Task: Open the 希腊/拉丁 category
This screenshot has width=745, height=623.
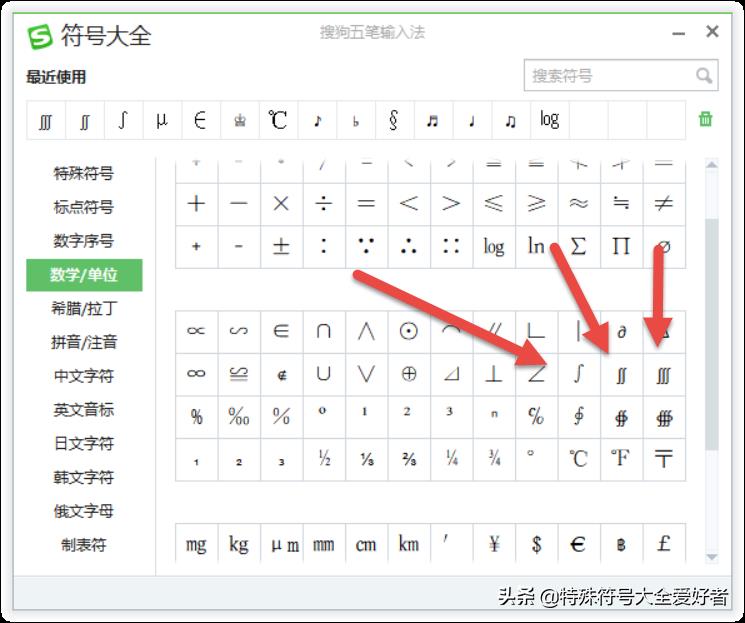Action: [x=84, y=308]
